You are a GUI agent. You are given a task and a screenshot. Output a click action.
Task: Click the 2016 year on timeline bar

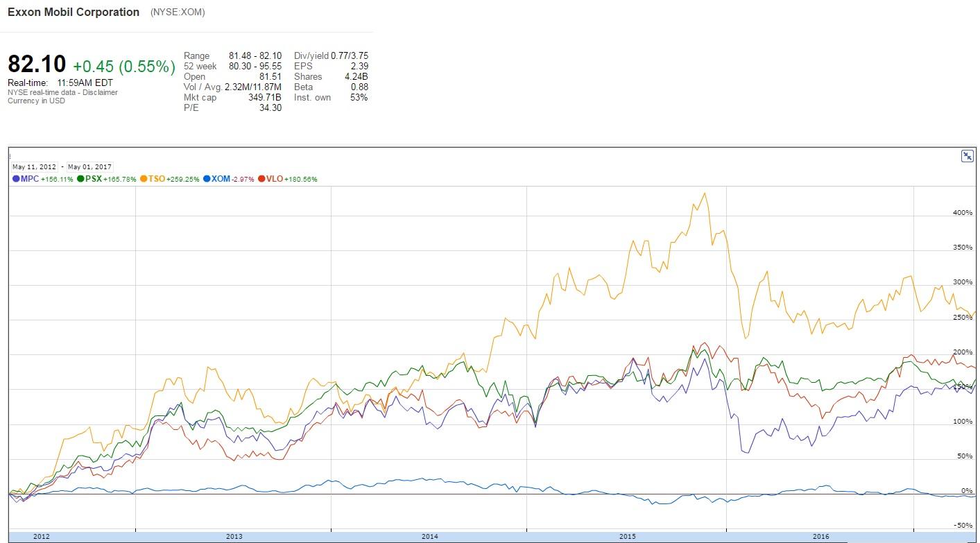821,537
